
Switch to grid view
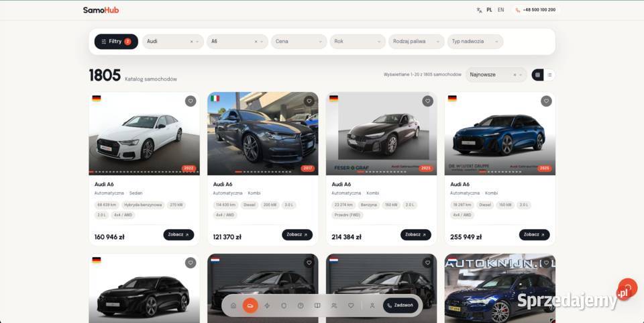537,75
